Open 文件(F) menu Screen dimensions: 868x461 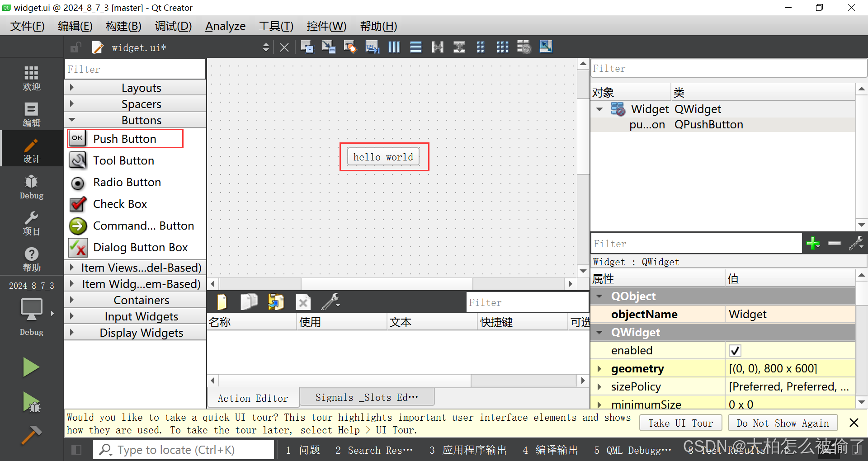(x=28, y=26)
